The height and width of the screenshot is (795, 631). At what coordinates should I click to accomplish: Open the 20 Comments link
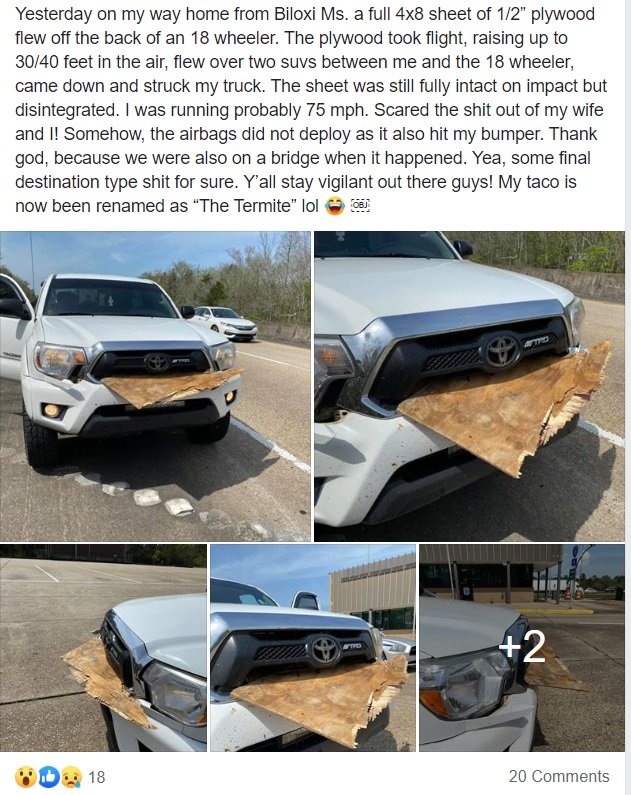coord(559,776)
